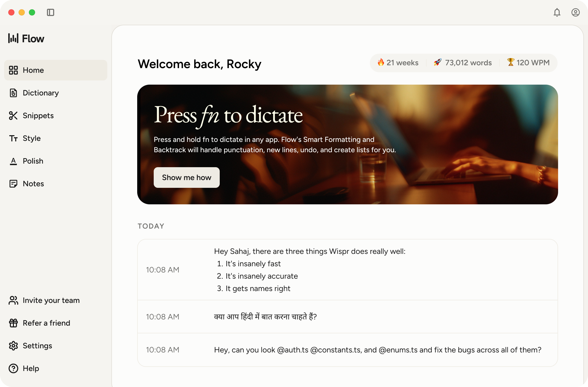Click the Show me how button
The image size is (588, 387).
click(186, 178)
